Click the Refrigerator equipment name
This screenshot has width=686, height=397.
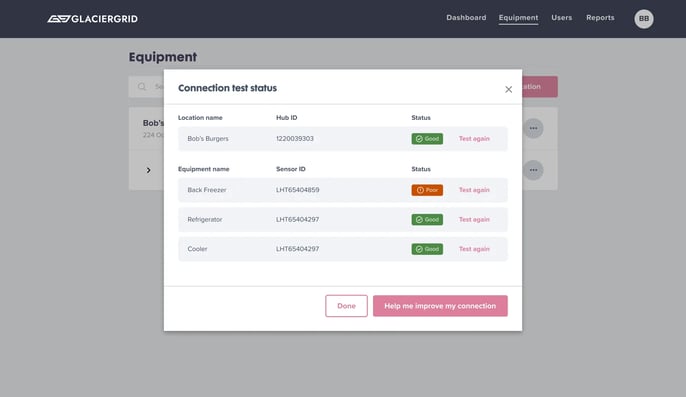click(205, 219)
